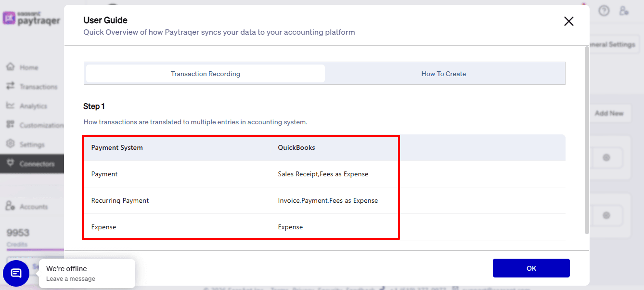Open the user profile icon at top right
This screenshot has height=290, width=644.
(624, 11)
